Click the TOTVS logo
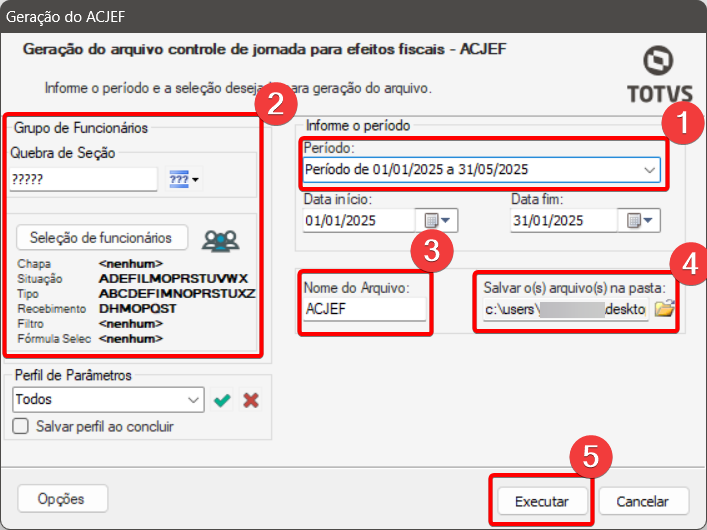Screen dimensions: 707x530 tap(659, 74)
